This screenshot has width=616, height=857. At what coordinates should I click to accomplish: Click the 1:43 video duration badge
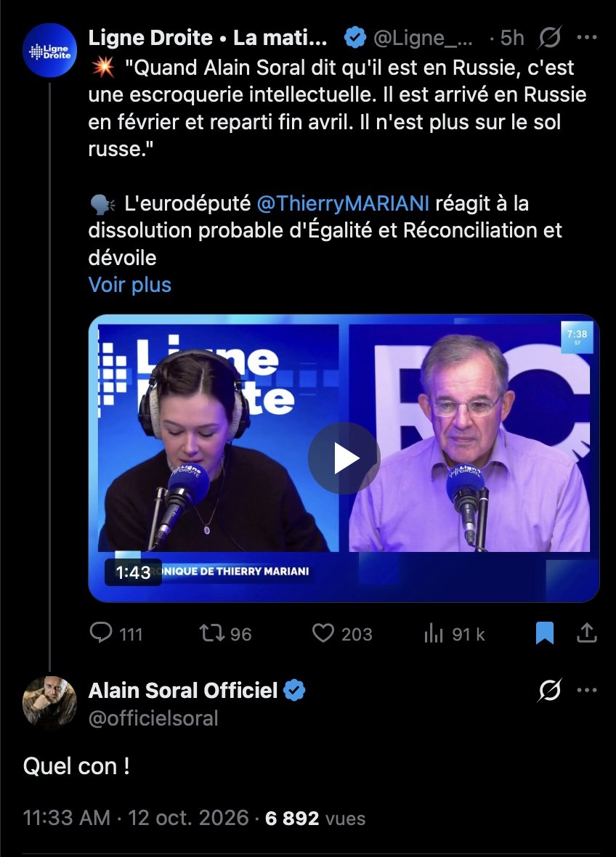pyautogui.click(x=133, y=572)
